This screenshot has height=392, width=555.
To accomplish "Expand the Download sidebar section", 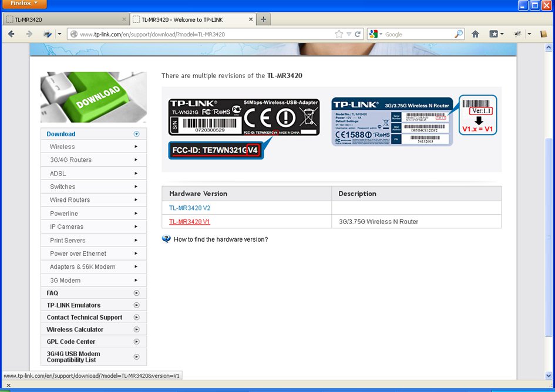I will pyautogui.click(x=137, y=134).
